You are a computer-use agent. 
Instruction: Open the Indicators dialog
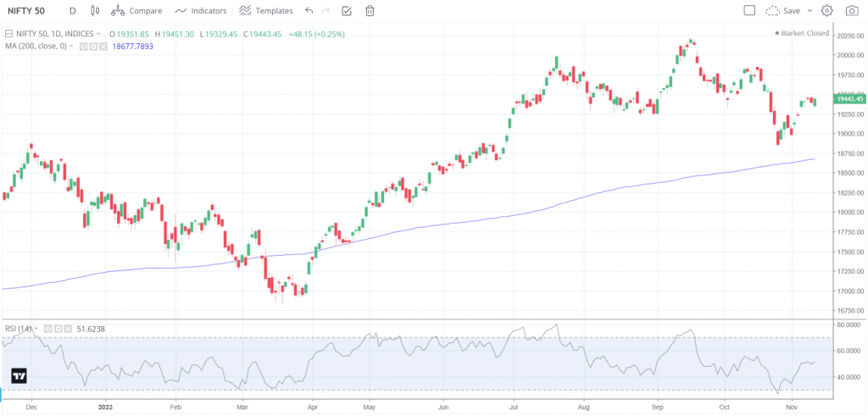(x=201, y=10)
